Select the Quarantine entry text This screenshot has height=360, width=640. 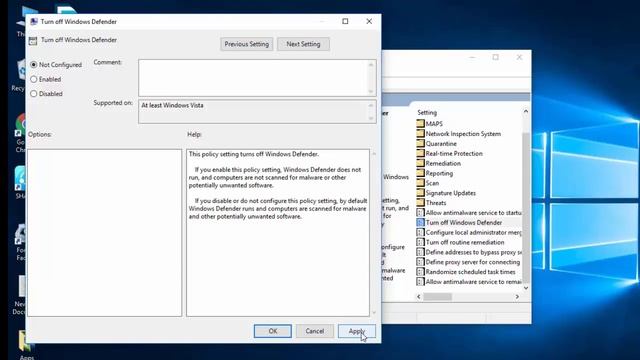click(x=441, y=144)
